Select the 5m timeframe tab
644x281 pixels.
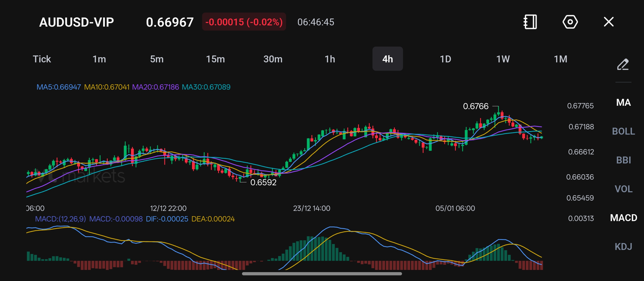tap(157, 59)
